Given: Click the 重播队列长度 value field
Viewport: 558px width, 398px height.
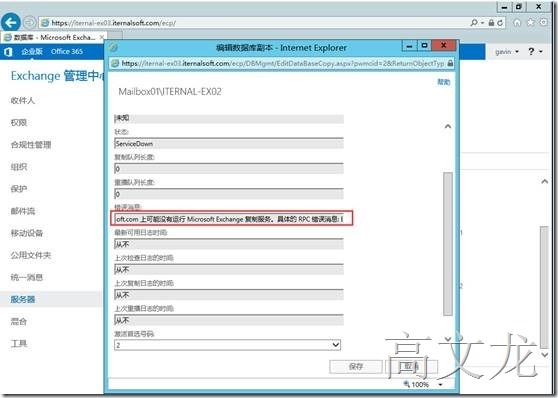Looking at the screenshot, I should click(229, 194).
